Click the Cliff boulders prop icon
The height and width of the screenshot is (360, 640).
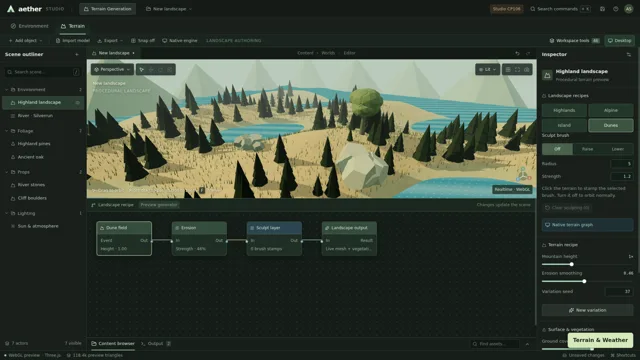click(13, 198)
